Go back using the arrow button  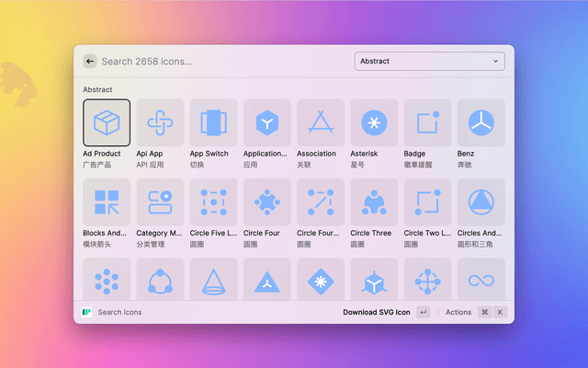pos(90,62)
